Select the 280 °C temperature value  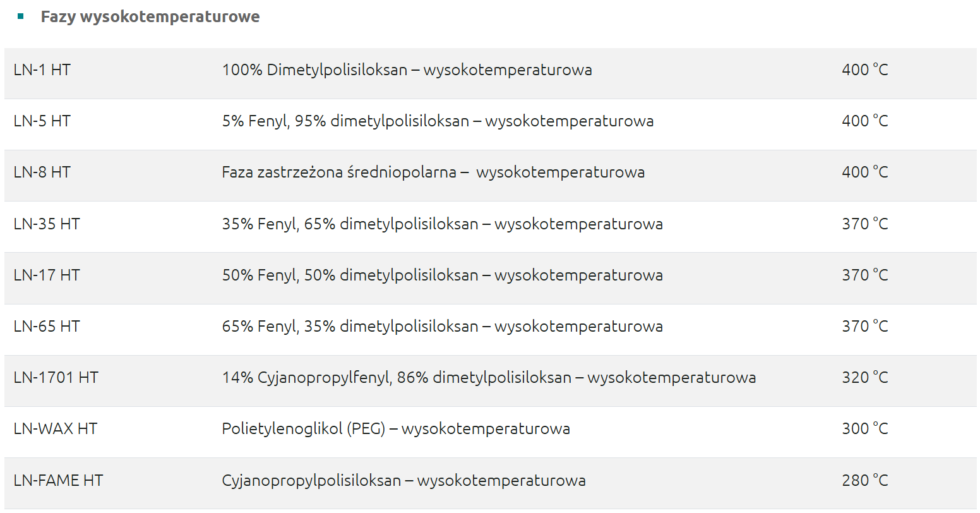[864, 480]
